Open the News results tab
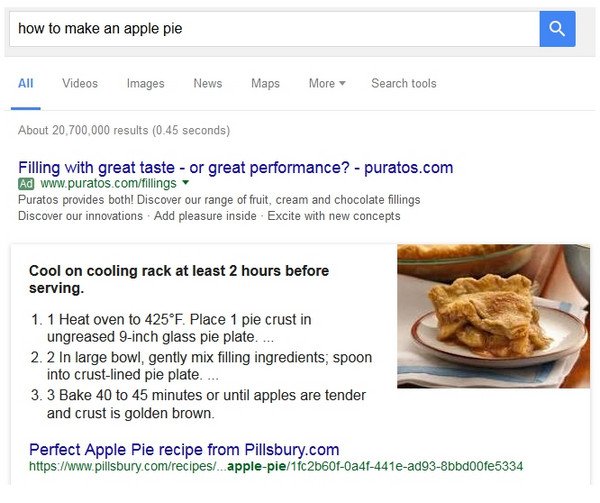Viewport: 600px width, 503px height. (x=208, y=83)
